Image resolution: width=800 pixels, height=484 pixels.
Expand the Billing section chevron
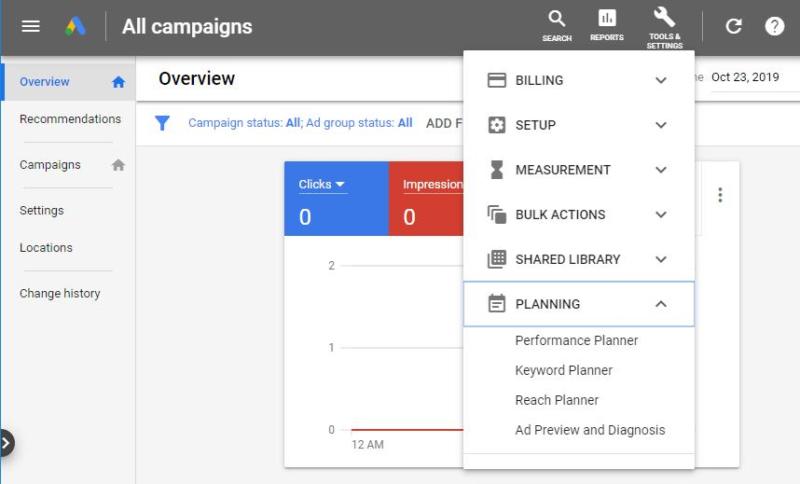pyautogui.click(x=661, y=80)
